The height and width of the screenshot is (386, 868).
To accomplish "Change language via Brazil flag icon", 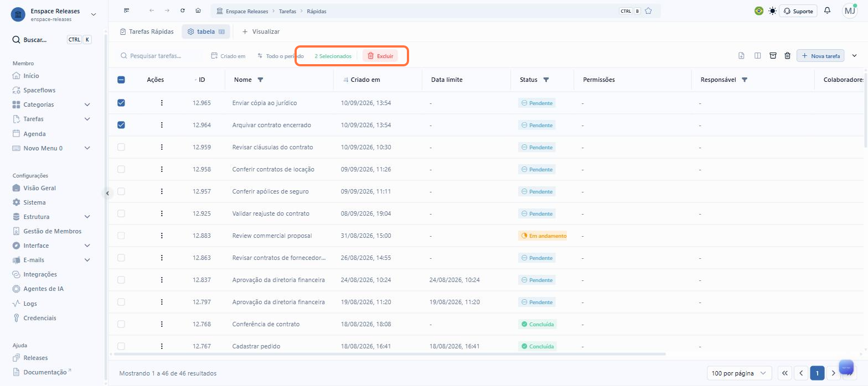I will [x=759, y=11].
